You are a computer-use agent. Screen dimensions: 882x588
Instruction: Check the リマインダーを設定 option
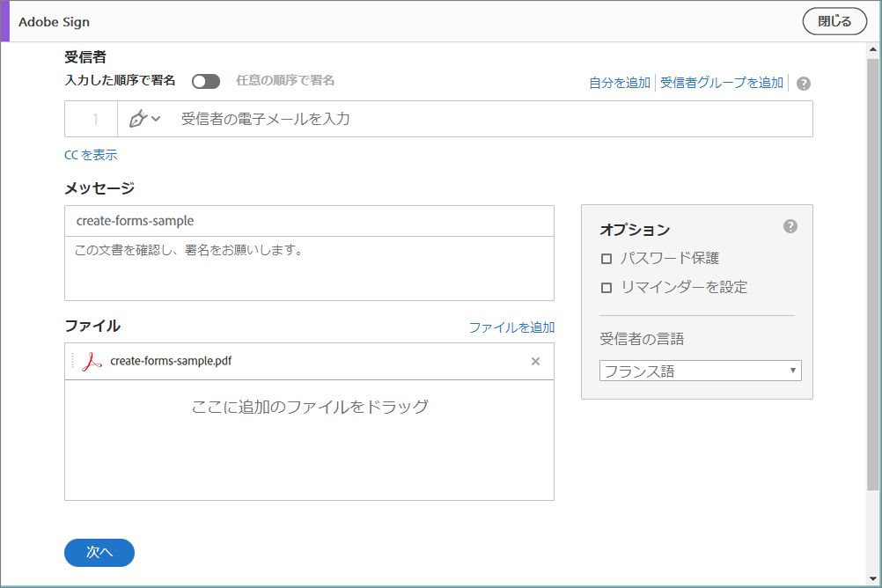[x=605, y=287]
